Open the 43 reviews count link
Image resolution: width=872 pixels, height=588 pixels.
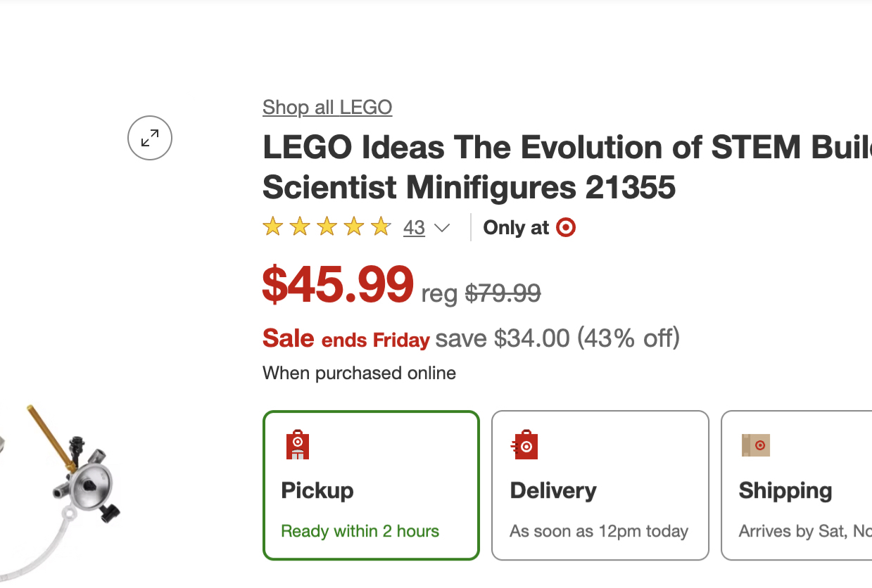coord(414,228)
